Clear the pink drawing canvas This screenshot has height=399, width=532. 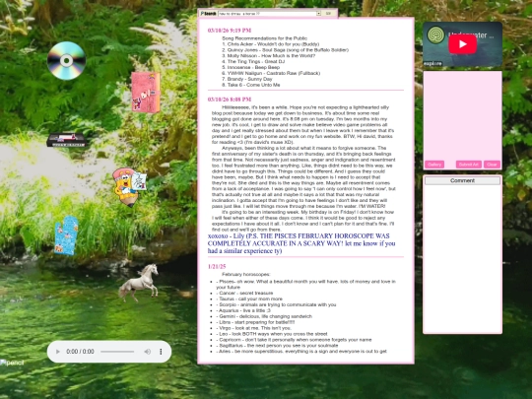click(x=492, y=165)
